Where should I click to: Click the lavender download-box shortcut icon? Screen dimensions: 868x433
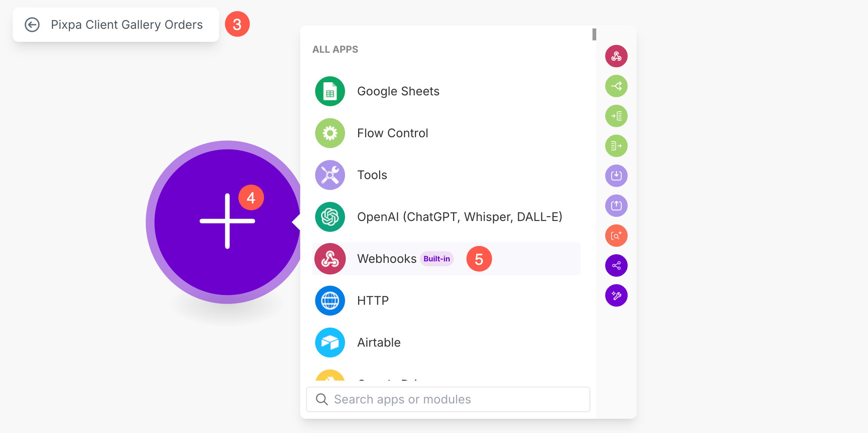point(616,176)
